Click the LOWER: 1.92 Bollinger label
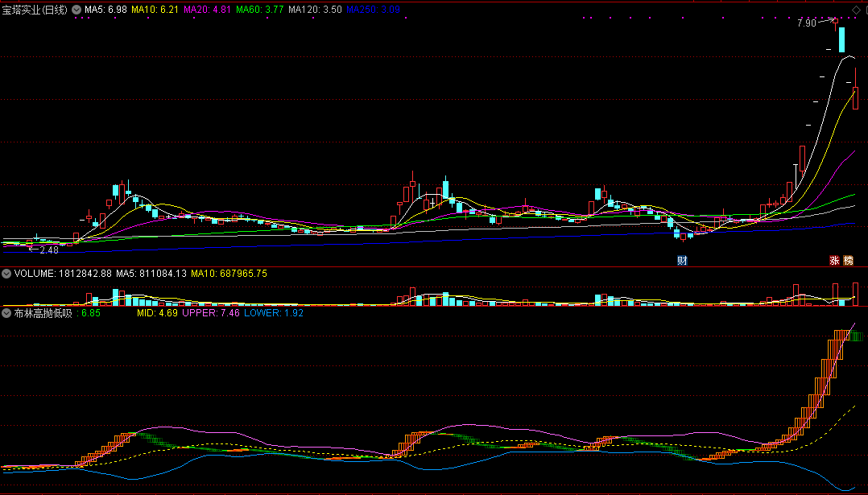This screenshot has height=495, width=868. (x=274, y=313)
